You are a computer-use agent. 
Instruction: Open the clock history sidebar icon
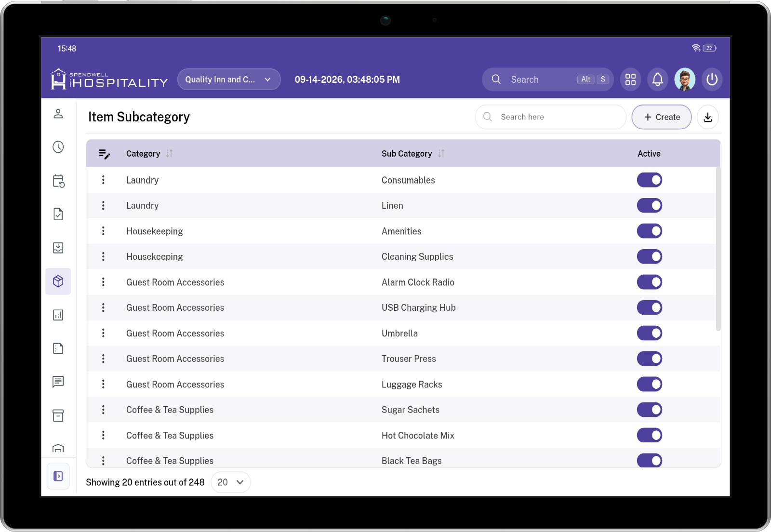point(58,147)
